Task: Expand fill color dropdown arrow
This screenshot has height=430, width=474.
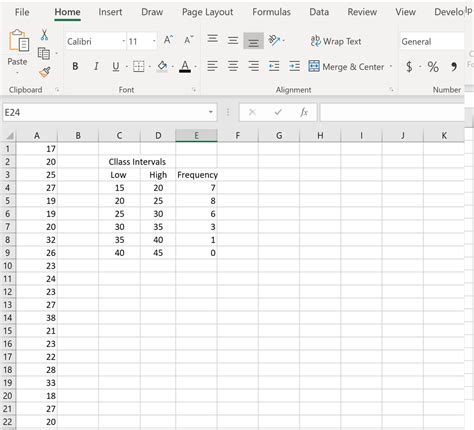Action: click(x=173, y=67)
